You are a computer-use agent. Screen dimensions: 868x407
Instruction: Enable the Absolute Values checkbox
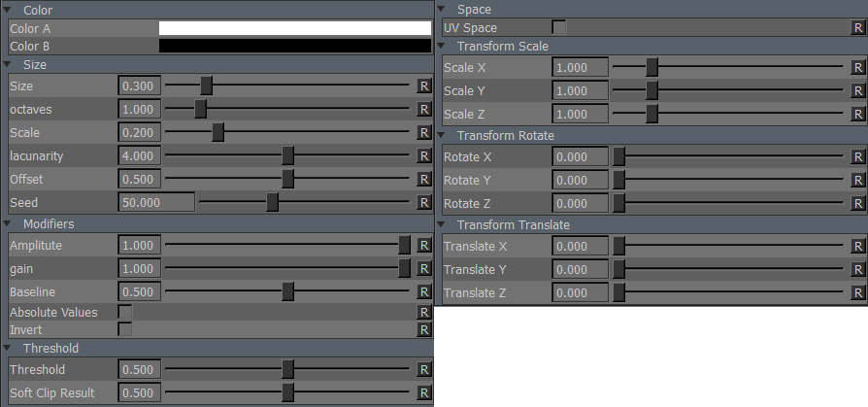pyautogui.click(x=125, y=312)
